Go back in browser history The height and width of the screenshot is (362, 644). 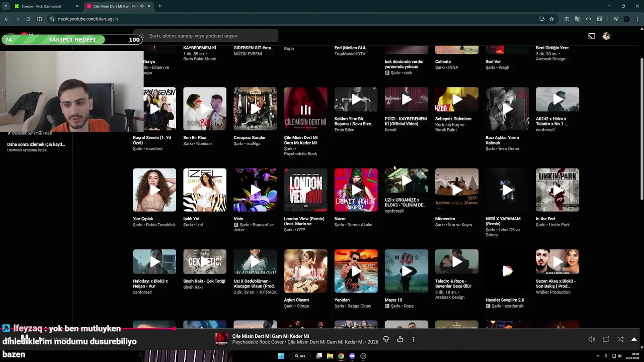pos(7,19)
